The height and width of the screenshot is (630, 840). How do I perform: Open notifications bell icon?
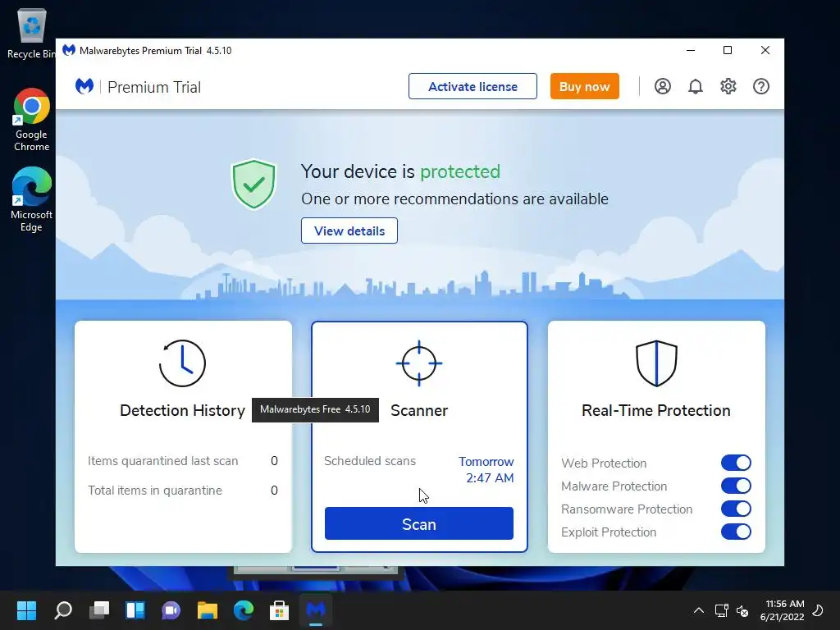click(x=696, y=86)
